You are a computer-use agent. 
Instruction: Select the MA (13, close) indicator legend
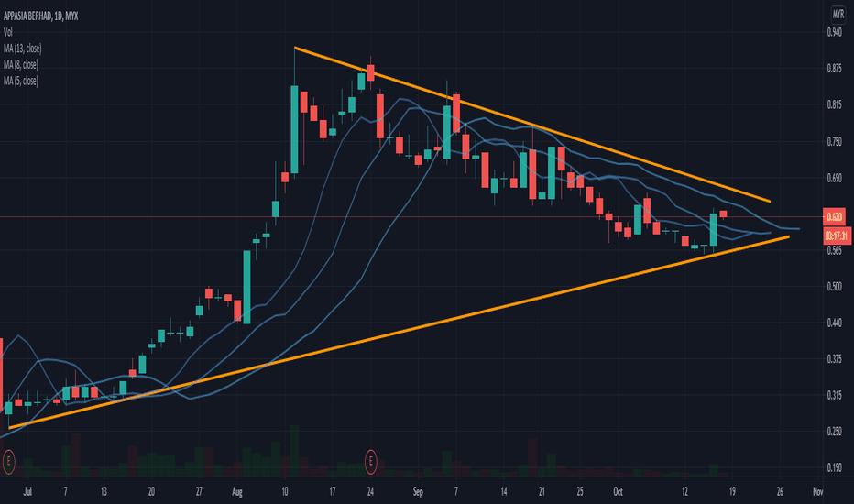pos(22,49)
